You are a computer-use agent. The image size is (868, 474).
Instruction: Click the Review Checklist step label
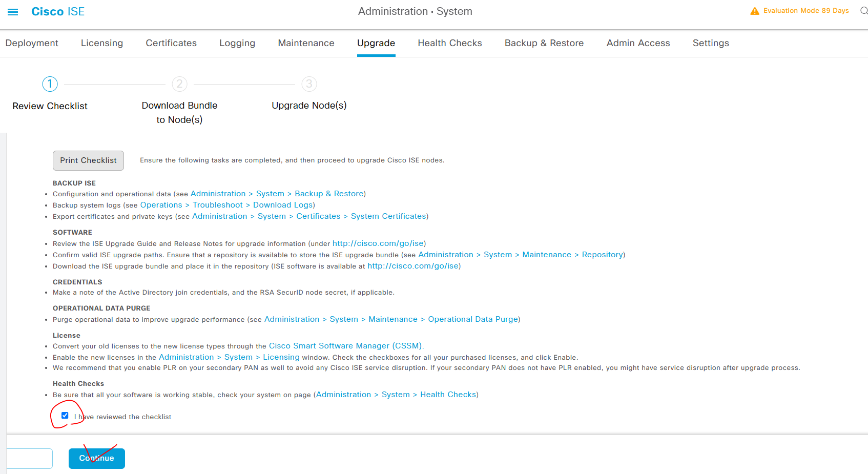[x=50, y=106]
